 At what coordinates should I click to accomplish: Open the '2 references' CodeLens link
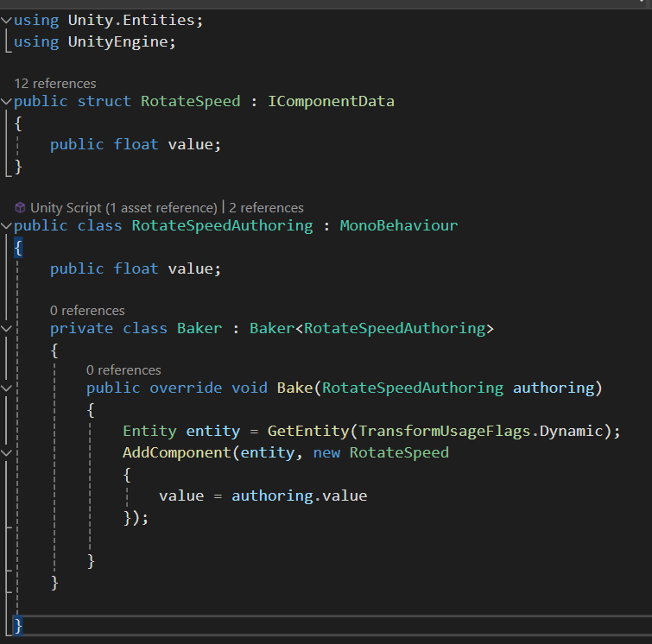pyautogui.click(x=266, y=207)
